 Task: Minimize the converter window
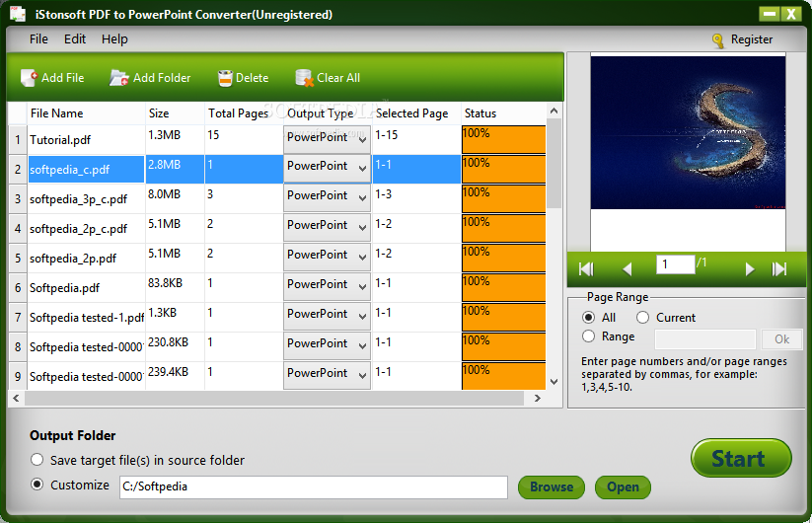pyautogui.click(x=770, y=14)
